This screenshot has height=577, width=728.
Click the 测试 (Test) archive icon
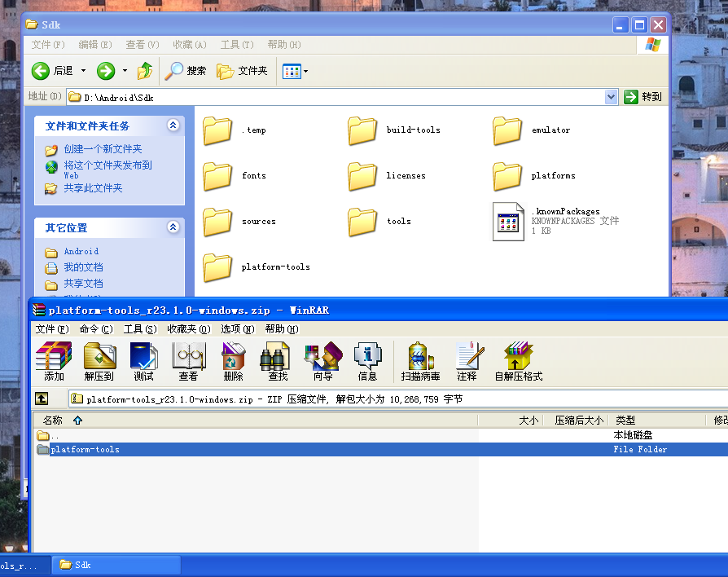pyautogui.click(x=144, y=361)
